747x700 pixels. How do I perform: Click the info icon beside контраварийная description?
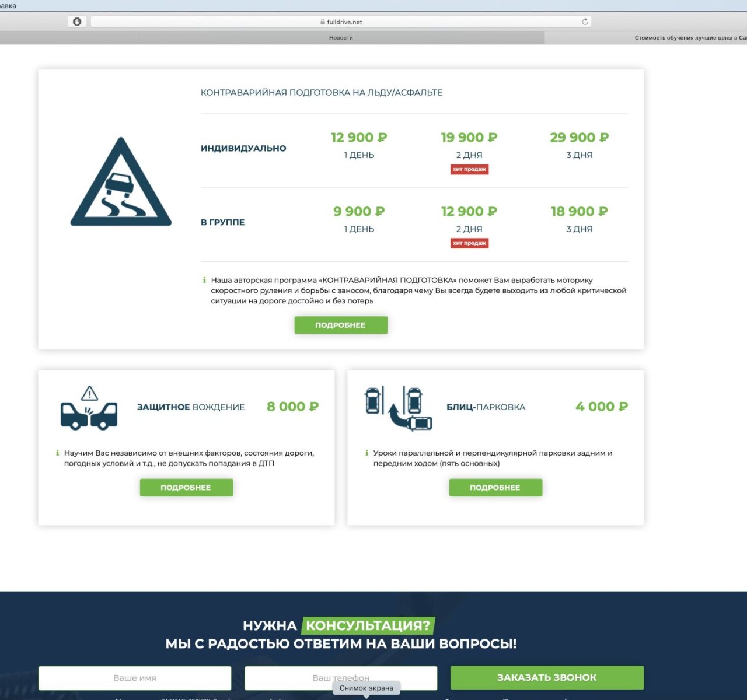tap(204, 281)
